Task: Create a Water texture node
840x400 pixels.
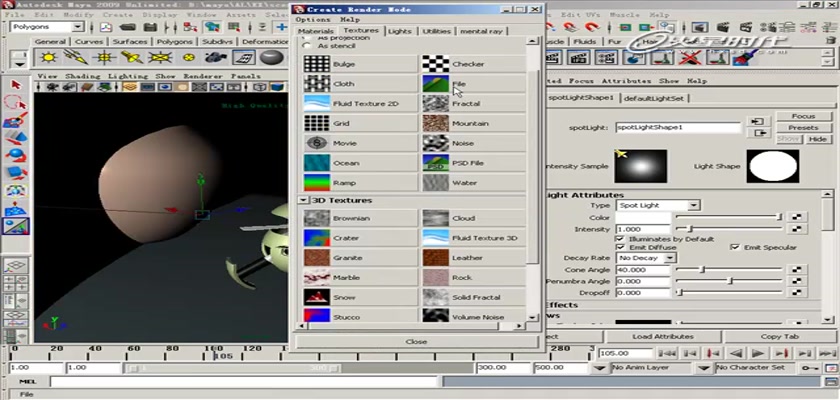Action: (x=474, y=183)
